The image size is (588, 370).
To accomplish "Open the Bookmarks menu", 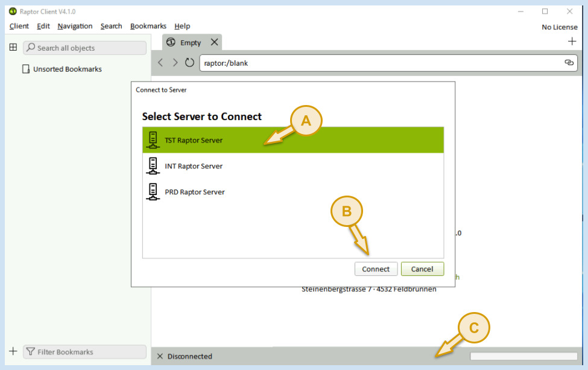I will (x=148, y=26).
